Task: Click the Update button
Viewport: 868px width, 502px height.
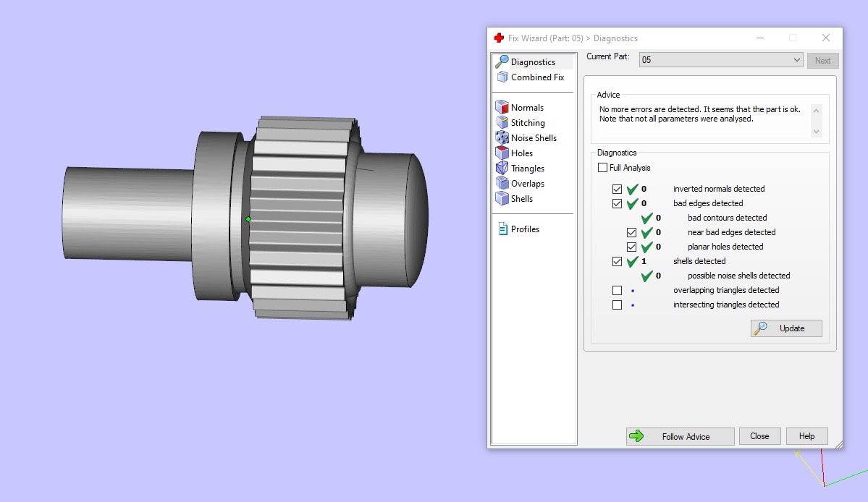Action: (x=786, y=328)
